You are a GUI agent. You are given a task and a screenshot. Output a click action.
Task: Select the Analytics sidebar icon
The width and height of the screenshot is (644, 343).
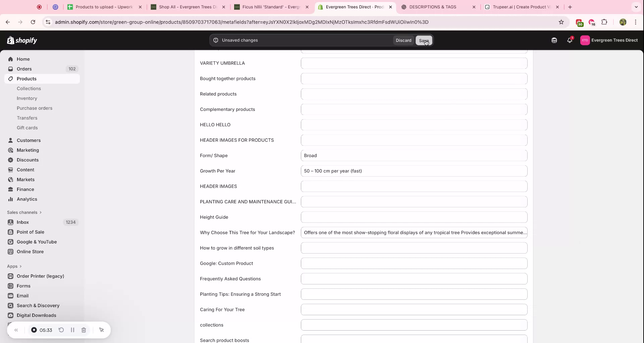pyautogui.click(x=10, y=199)
